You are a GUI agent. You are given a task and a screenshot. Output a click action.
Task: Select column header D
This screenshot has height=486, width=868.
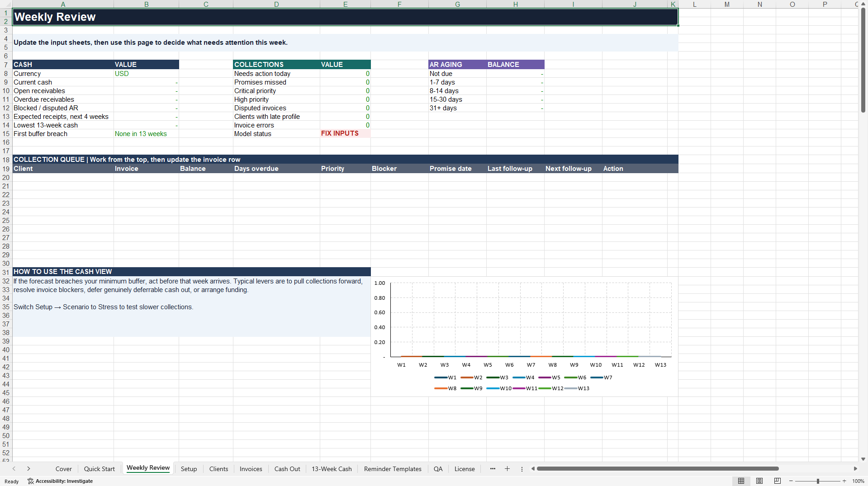[276, 4]
